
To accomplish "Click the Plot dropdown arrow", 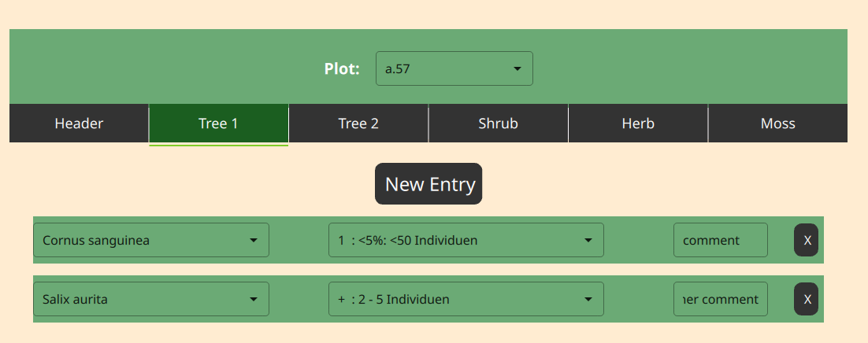I will (x=517, y=69).
